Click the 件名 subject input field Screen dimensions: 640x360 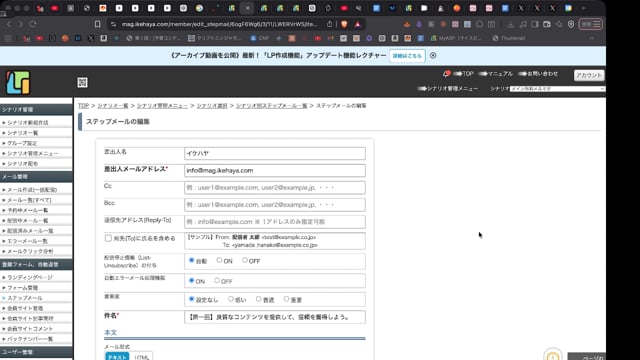tap(275, 317)
